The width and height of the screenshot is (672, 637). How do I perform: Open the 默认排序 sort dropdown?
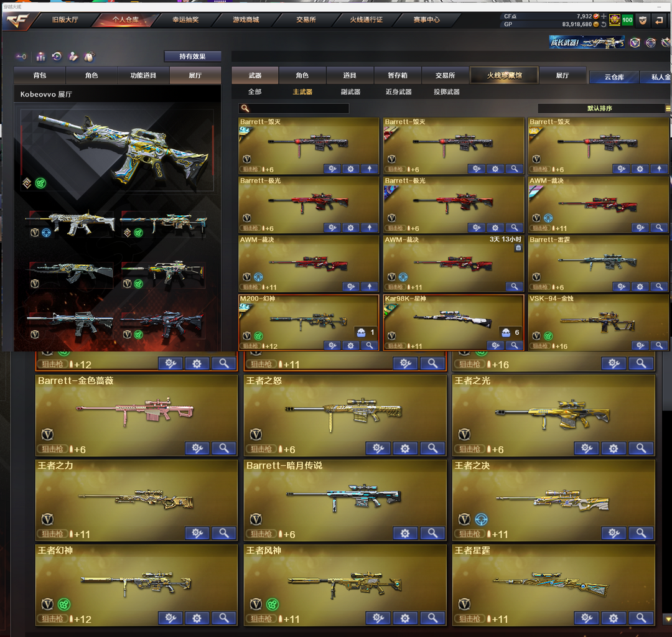click(x=600, y=108)
